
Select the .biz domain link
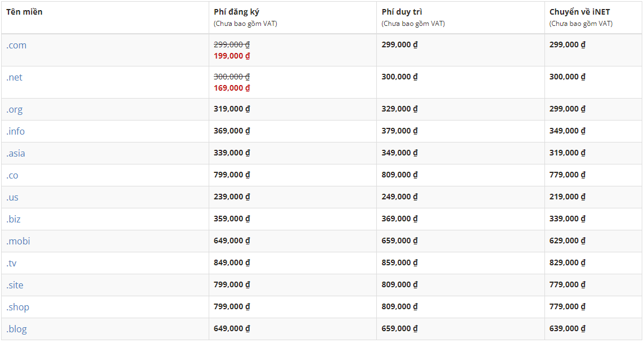point(13,219)
